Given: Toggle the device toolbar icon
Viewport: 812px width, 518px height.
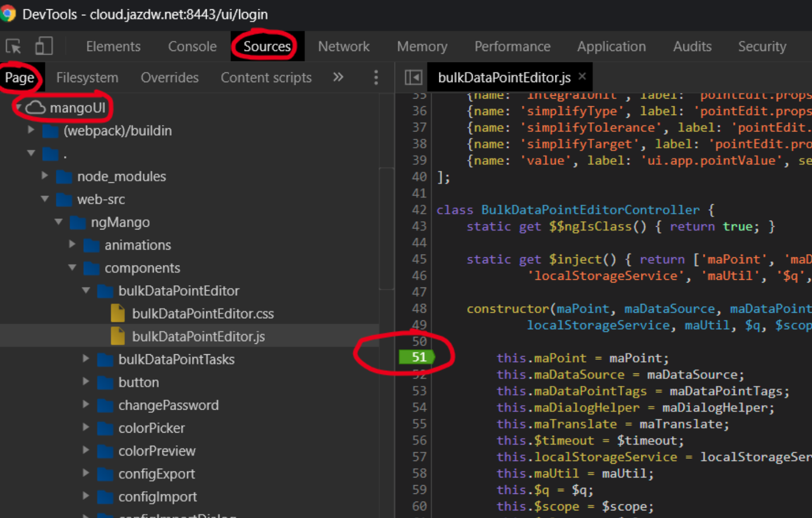Looking at the screenshot, I should [x=44, y=46].
